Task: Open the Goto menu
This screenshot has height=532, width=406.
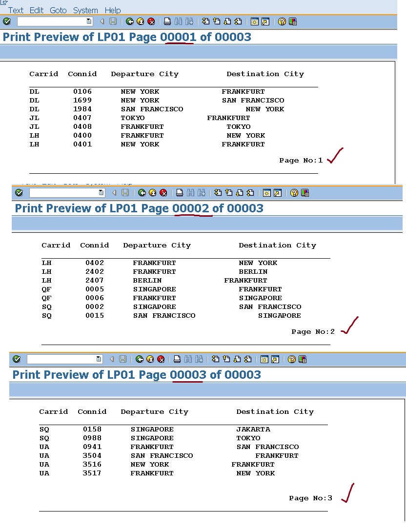Action: [58, 10]
